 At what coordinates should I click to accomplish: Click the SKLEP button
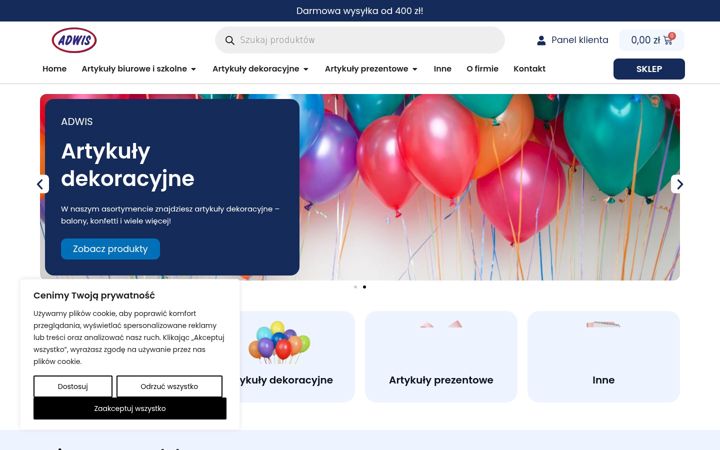point(649,69)
